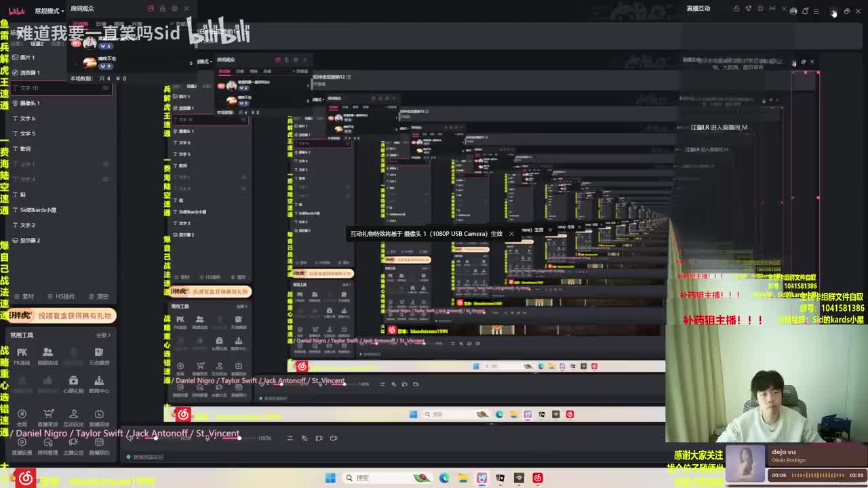The image size is (868, 488).
Task: Click the 素材 button
Action: (x=24, y=296)
